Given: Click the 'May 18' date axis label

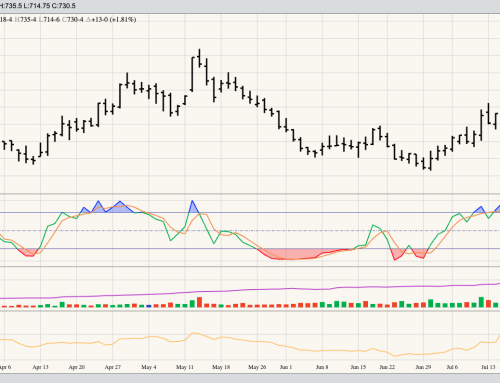Looking at the screenshot, I should pos(221,367).
